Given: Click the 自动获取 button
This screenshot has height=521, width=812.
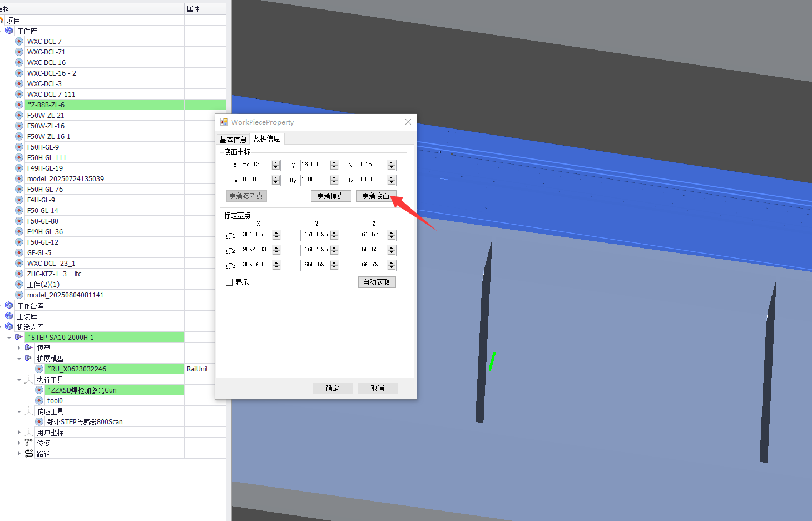Looking at the screenshot, I should [x=377, y=282].
